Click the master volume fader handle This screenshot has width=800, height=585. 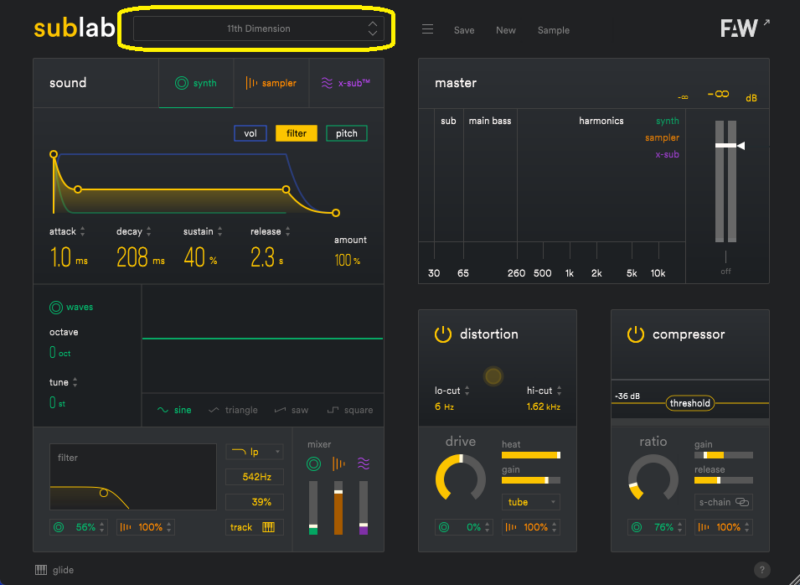point(727,146)
